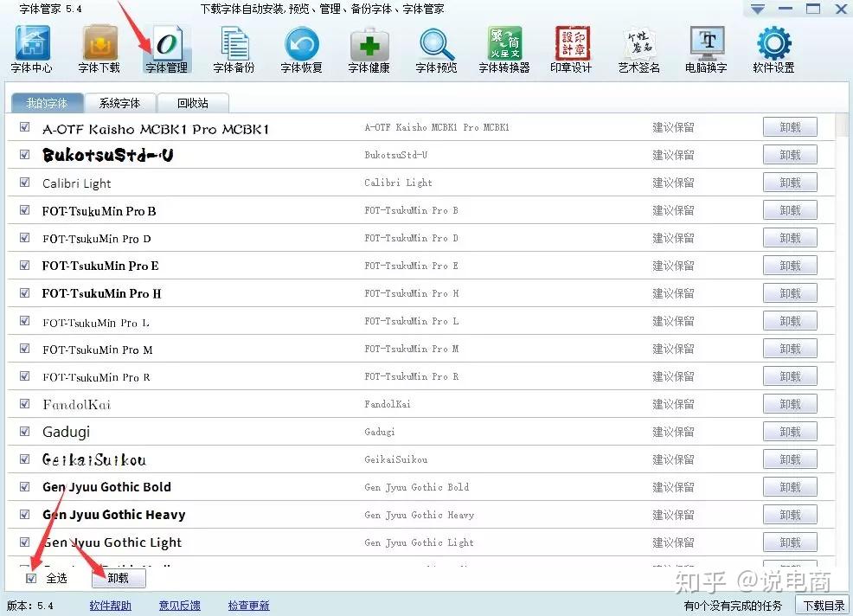Screen dimensions: 853x616
Task: Click 卸载 for Calibri Light row
Action: click(x=790, y=183)
